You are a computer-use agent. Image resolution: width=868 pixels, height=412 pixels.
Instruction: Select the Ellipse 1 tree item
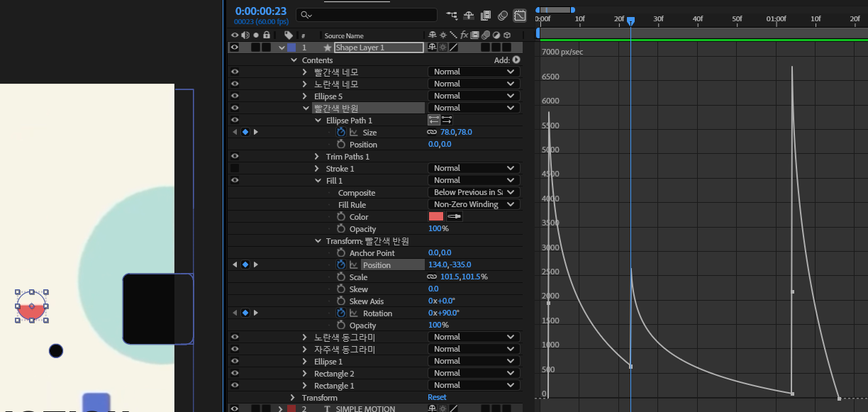point(328,362)
